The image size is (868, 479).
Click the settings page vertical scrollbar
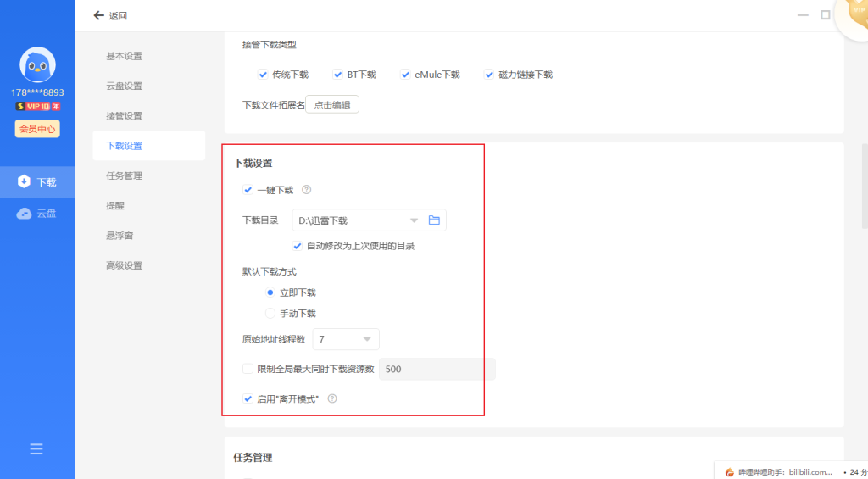[x=865, y=186]
